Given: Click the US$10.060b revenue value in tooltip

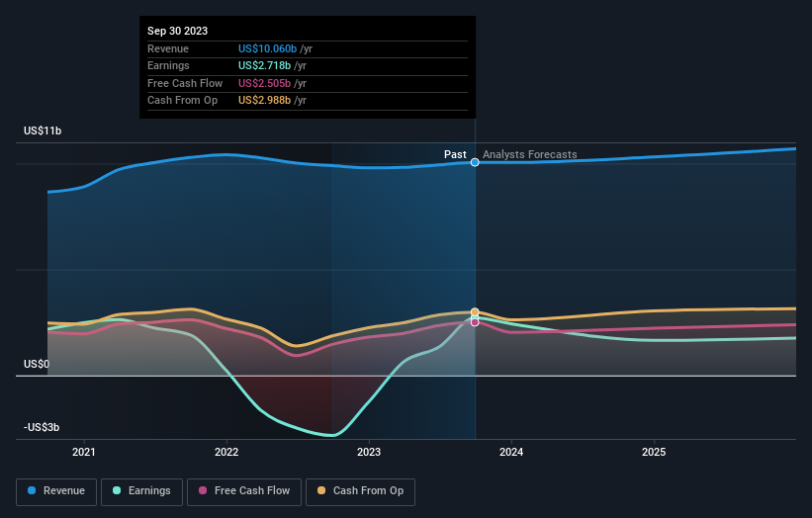Looking at the screenshot, I should coord(268,48).
